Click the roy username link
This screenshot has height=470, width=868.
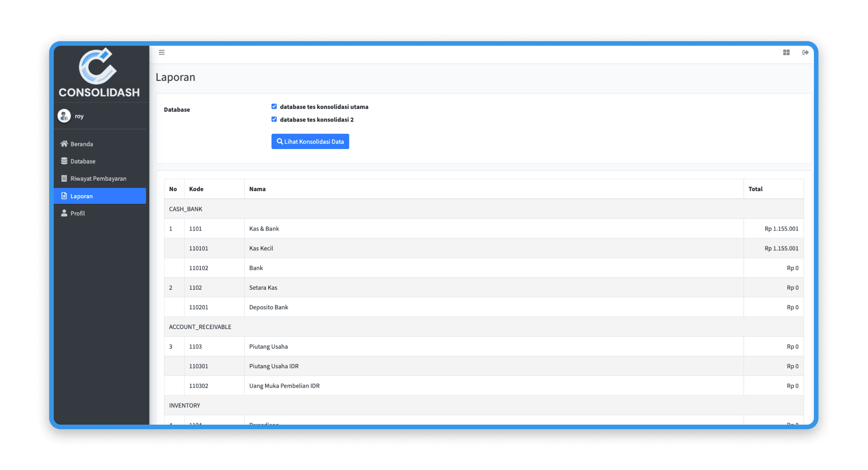coord(79,116)
